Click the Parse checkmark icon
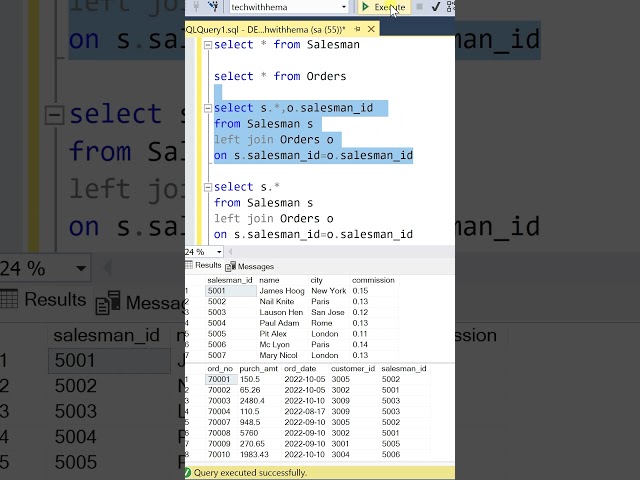 436,7
